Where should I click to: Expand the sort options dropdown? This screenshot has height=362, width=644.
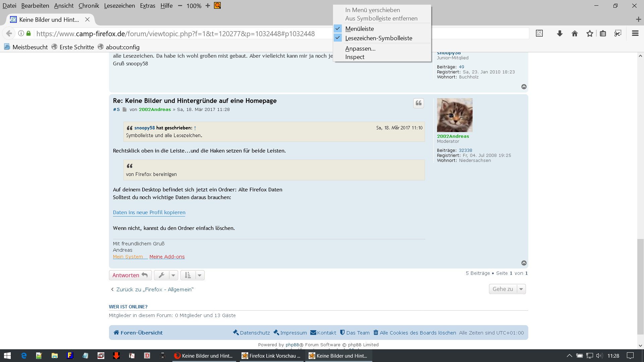point(199,275)
